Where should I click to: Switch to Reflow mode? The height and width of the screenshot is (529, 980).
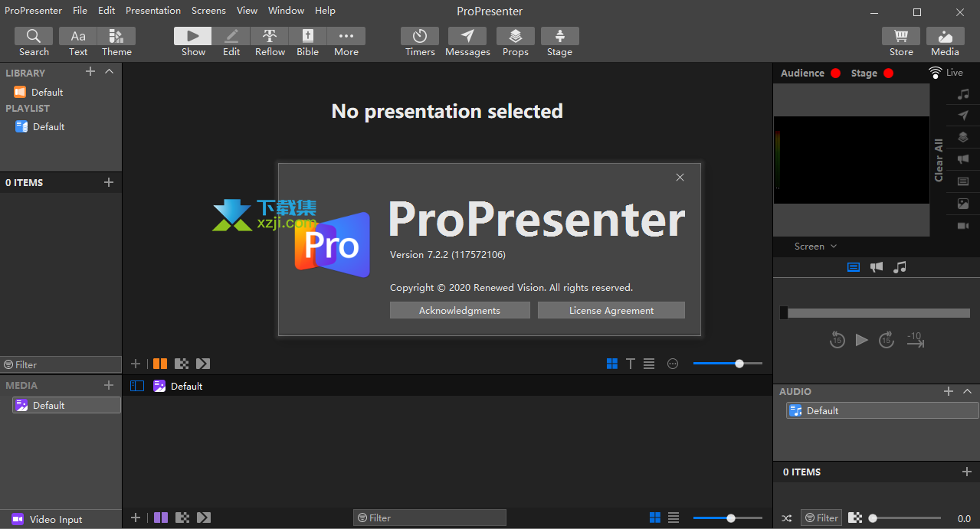270,42
